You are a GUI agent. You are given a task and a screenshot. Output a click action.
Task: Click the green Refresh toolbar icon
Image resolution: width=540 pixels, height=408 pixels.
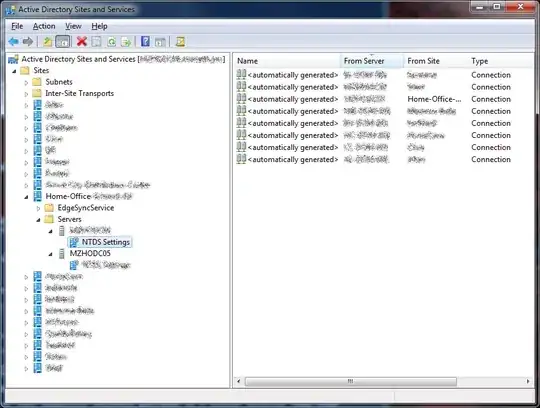112,42
